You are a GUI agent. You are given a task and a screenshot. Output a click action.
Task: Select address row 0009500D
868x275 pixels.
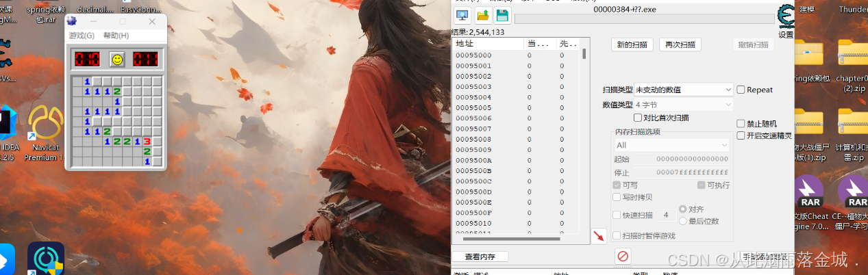[x=517, y=192]
